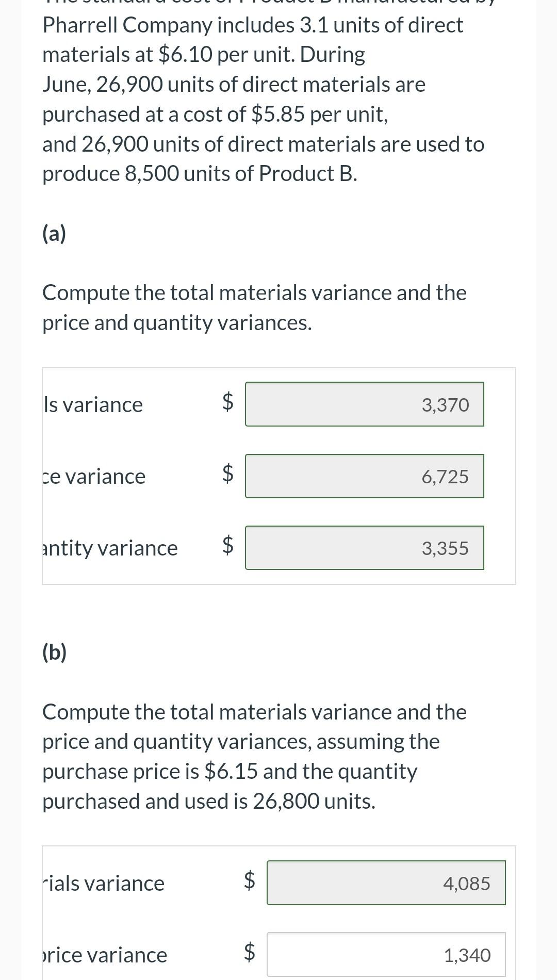This screenshot has height=980, width=557.
Task: Click the part (a) Compute instruction text
Action: (x=254, y=307)
